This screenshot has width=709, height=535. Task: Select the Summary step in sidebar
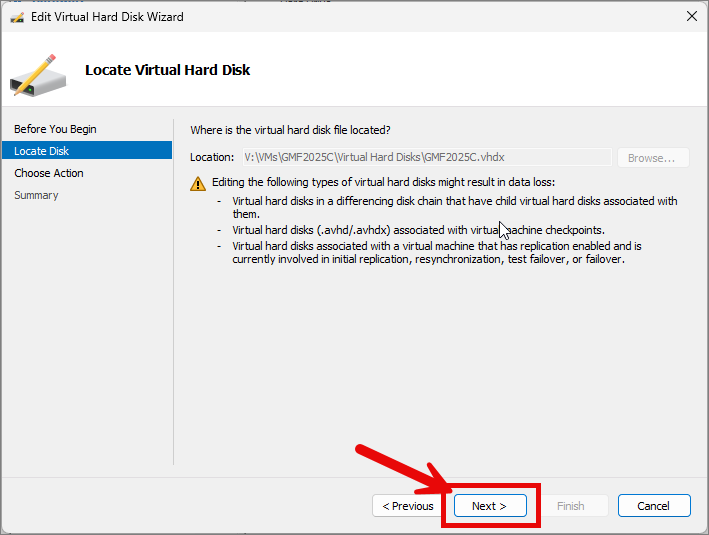(x=36, y=195)
